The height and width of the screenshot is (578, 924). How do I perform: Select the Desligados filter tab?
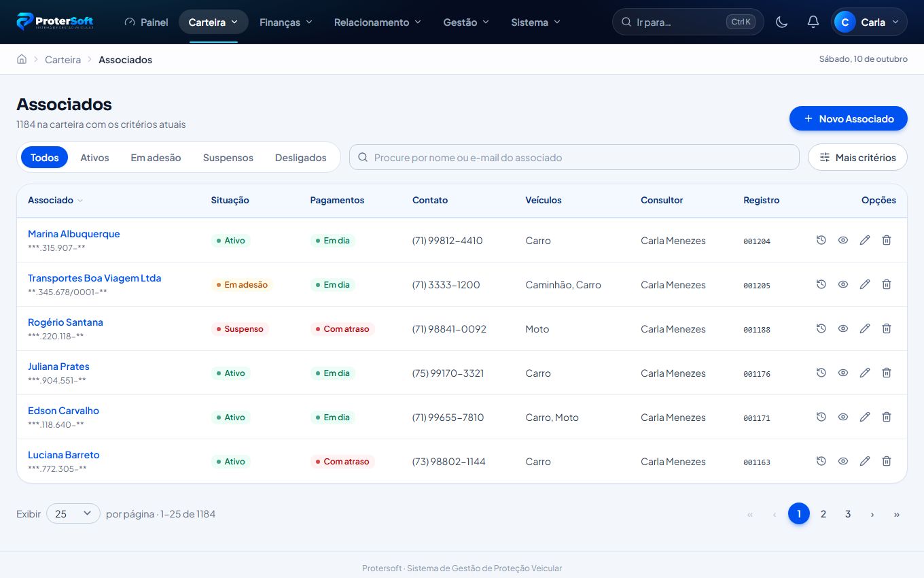(x=301, y=157)
